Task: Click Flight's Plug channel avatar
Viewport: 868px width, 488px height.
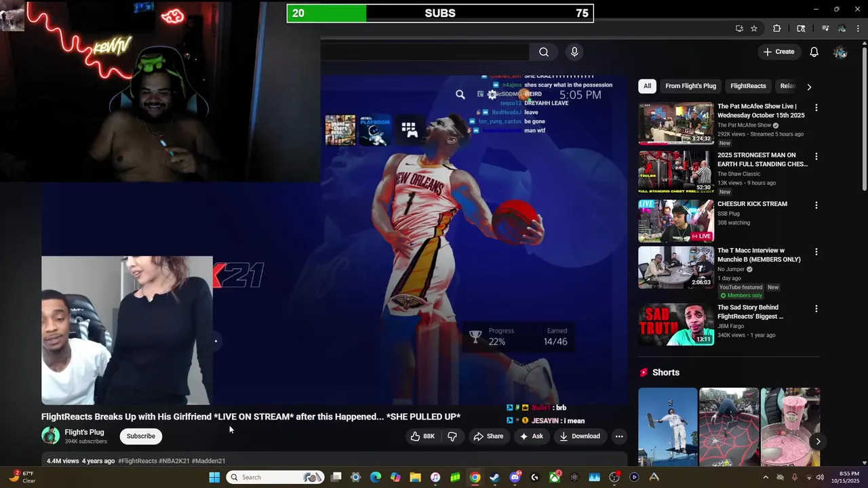Action: [51, 436]
